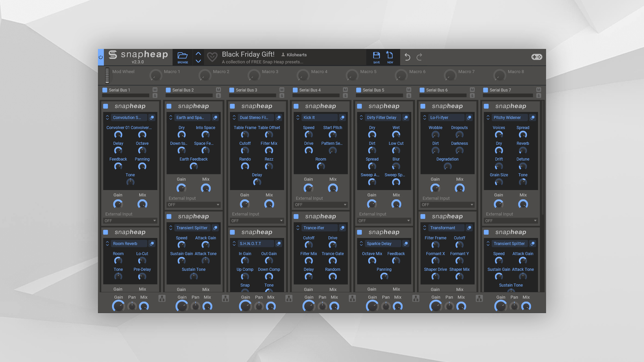Click routing icon right of Serial Bus 3 mixer

289,298
